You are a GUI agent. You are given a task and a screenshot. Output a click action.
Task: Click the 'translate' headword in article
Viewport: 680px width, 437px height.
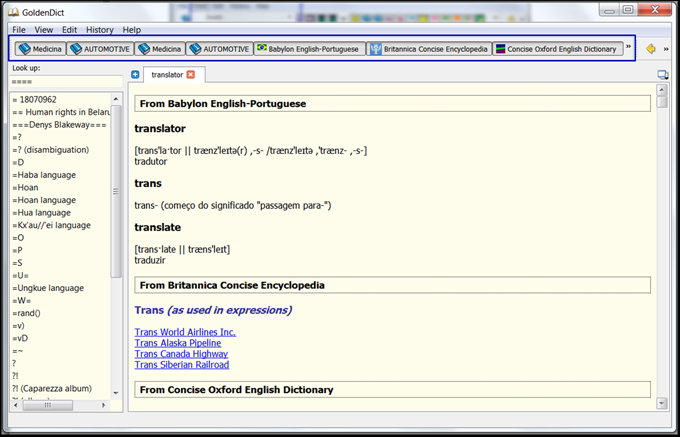pos(157,227)
